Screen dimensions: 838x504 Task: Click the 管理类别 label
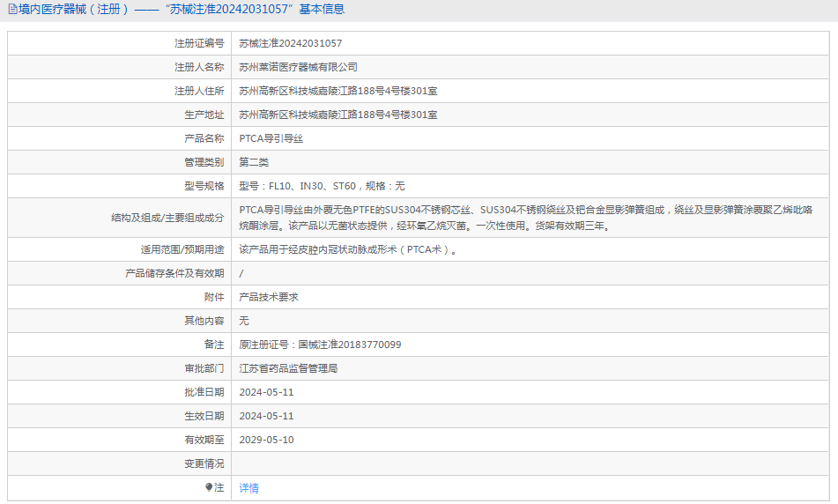pyautogui.click(x=204, y=162)
